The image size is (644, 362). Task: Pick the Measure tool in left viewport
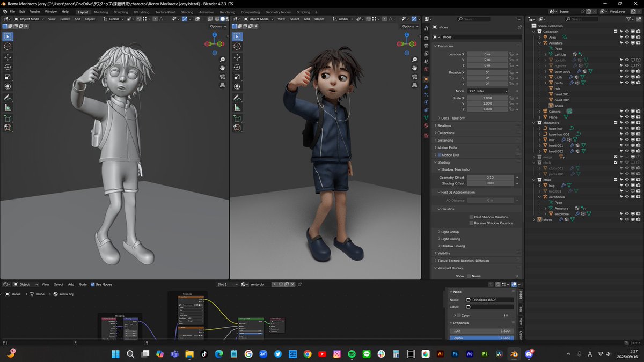click(x=8, y=108)
